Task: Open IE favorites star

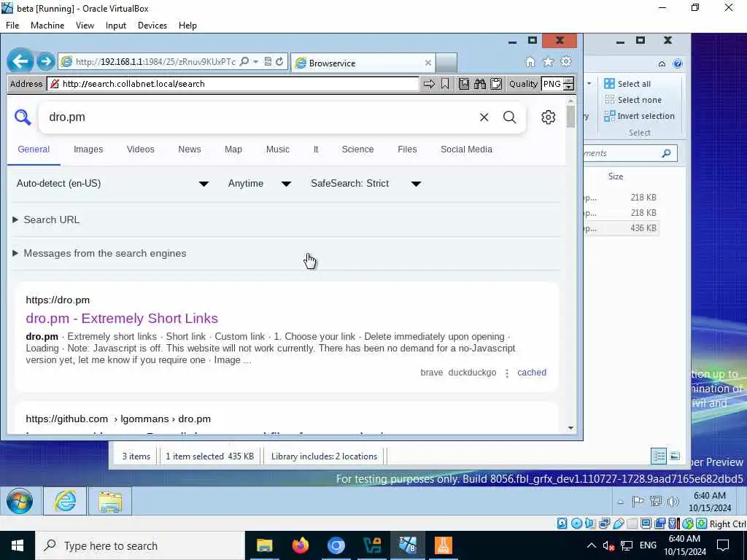Action: [x=549, y=62]
